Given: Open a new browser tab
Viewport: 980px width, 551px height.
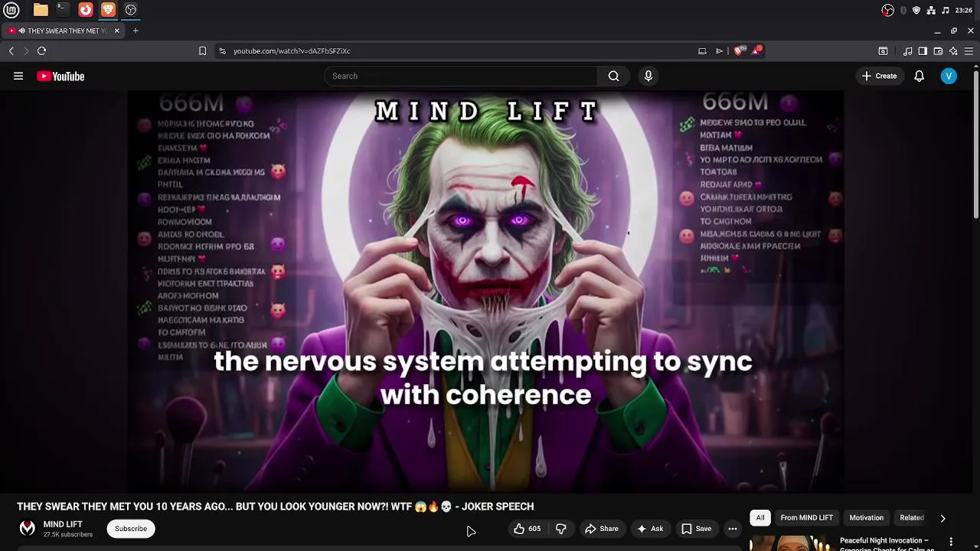Looking at the screenshot, I should [136, 31].
